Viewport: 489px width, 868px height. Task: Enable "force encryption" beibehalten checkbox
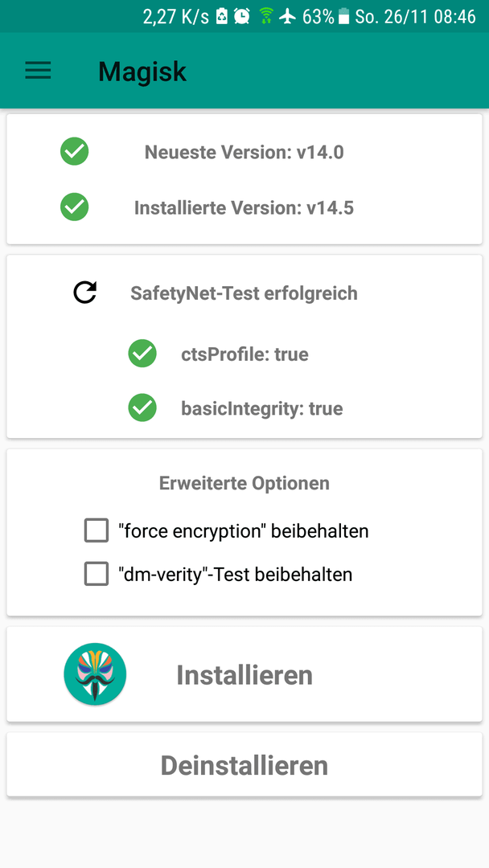[x=97, y=531]
